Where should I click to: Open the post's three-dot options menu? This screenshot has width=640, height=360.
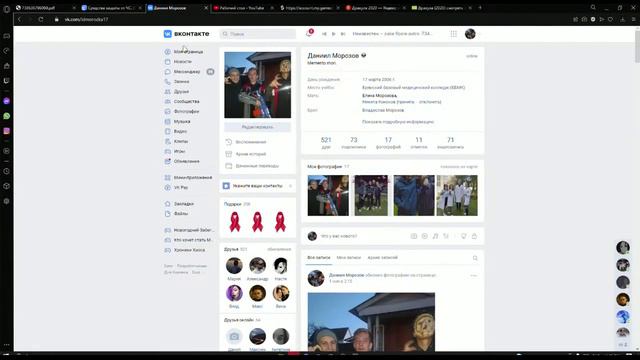click(x=473, y=276)
